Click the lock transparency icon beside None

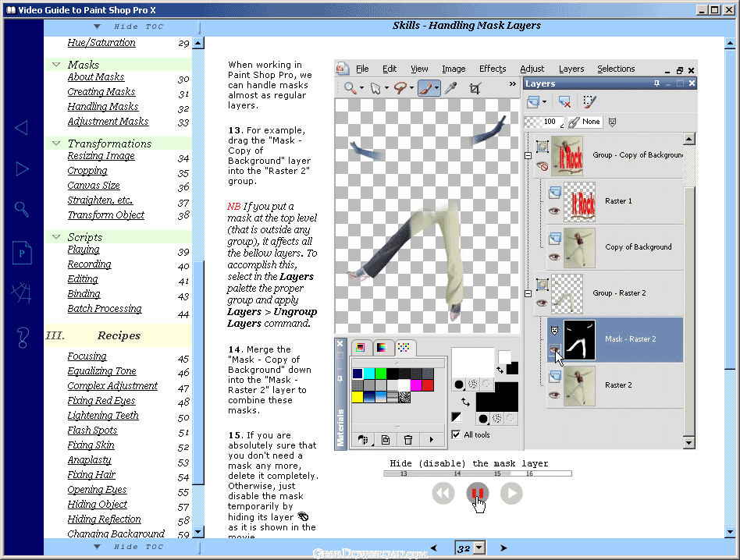[x=612, y=122]
